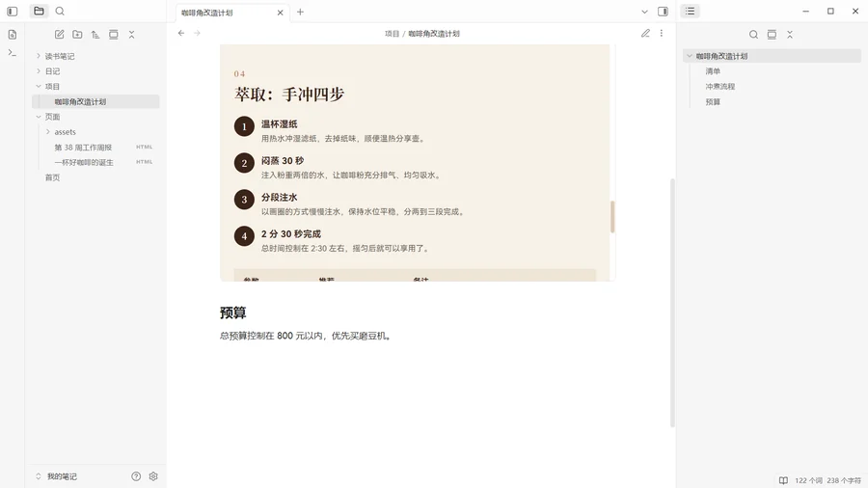Screen dimensions: 868x488
Task: Click the 总预算控制在 800 元以内 paragraph
Action: [306, 336]
